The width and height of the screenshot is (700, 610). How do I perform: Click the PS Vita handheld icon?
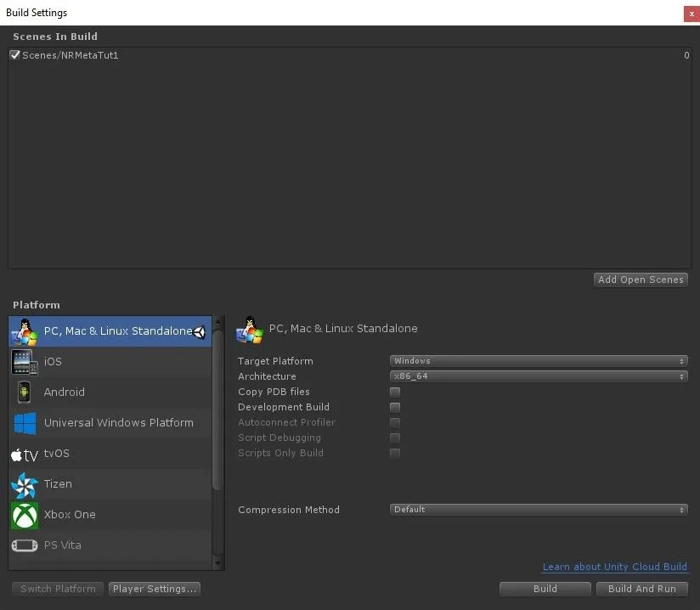click(x=25, y=545)
